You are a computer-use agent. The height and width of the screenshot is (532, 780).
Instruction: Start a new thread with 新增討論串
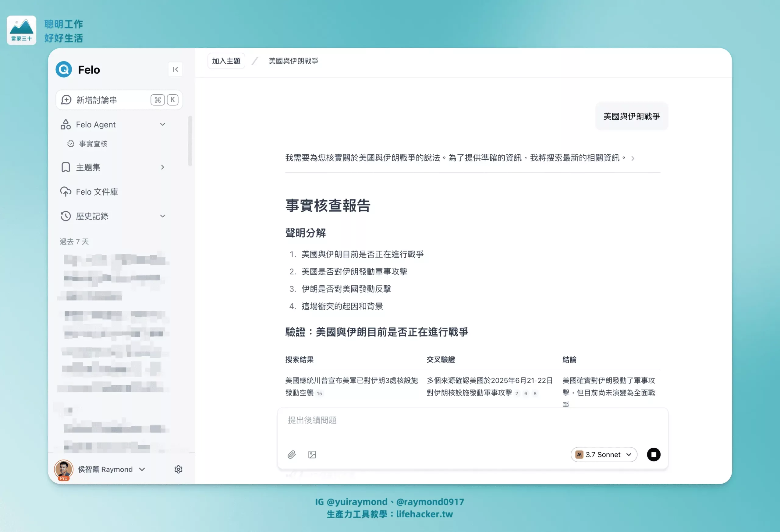tap(119, 100)
